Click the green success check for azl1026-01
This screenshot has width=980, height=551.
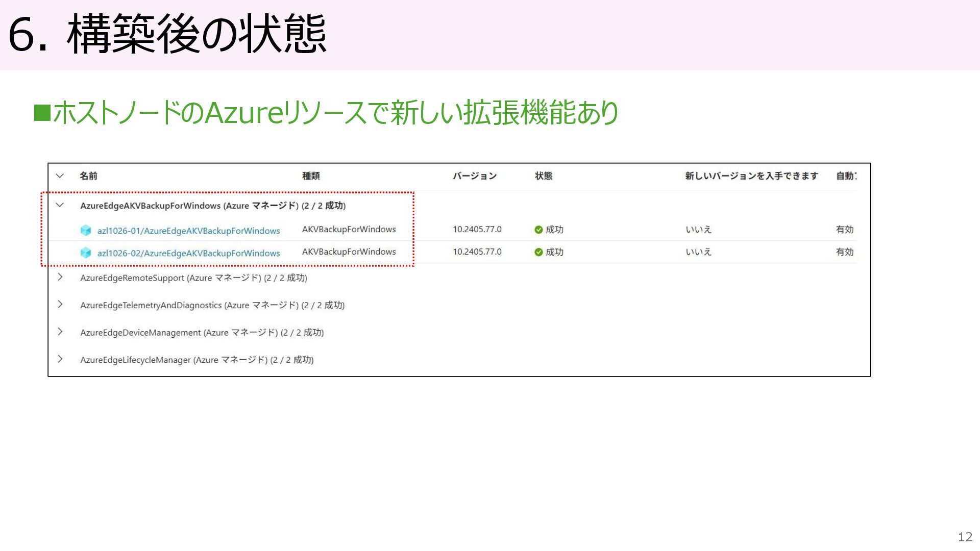[x=538, y=230]
